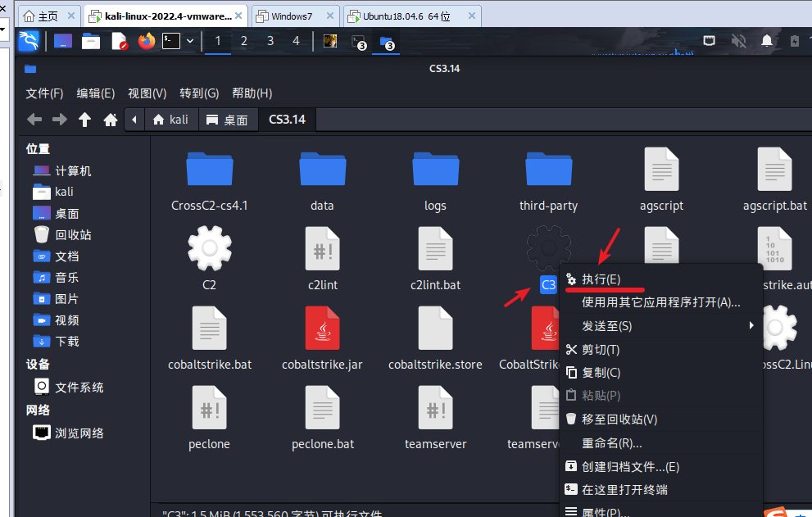This screenshot has height=517, width=812.
Task: Click the power manager battery icon
Action: pyautogui.click(x=795, y=40)
